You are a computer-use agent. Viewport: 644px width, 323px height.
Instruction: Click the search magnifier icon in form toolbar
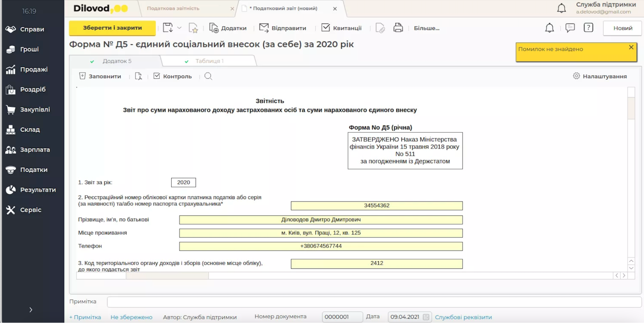(208, 76)
